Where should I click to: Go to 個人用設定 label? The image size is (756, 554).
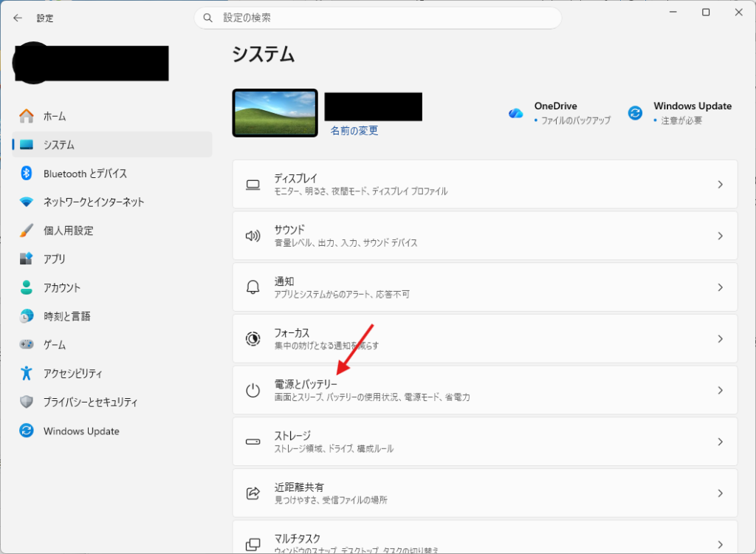[69, 230]
